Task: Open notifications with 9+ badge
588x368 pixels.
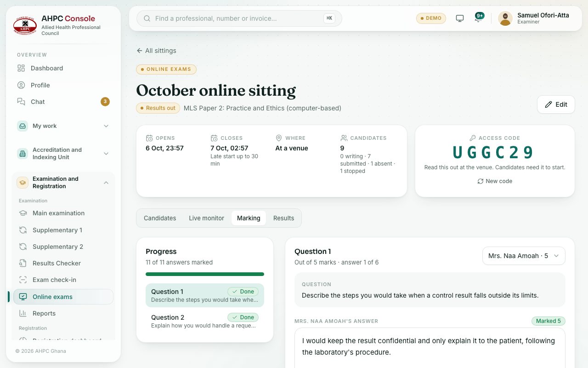Action: [x=478, y=18]
